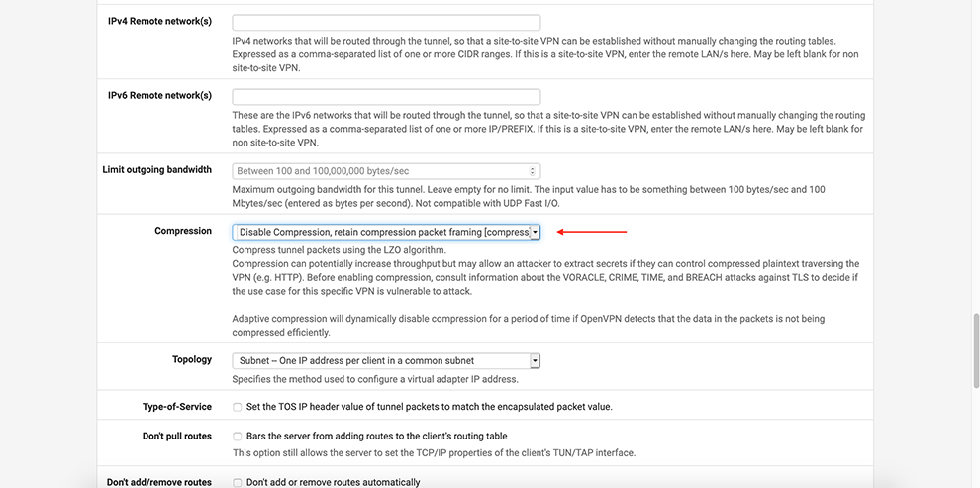Enable the Type-of-Service TOS checkbox
980x488 pixels.
(x=237, y=407)
